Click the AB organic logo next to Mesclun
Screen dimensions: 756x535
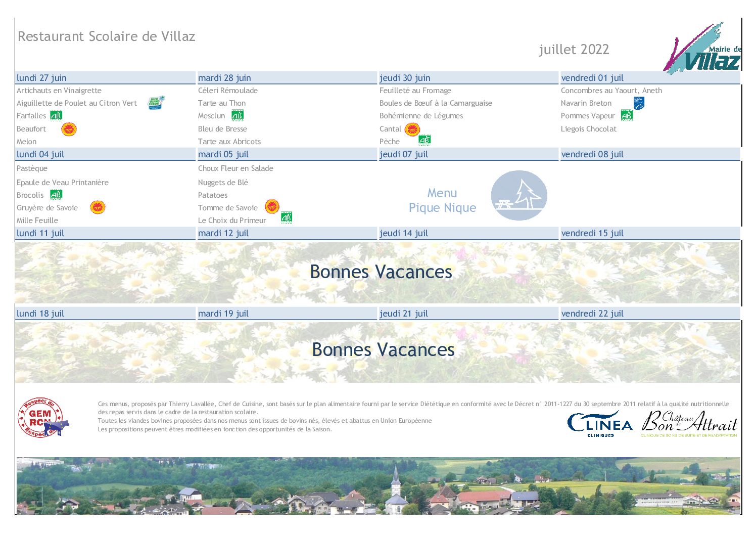point(238,116)
